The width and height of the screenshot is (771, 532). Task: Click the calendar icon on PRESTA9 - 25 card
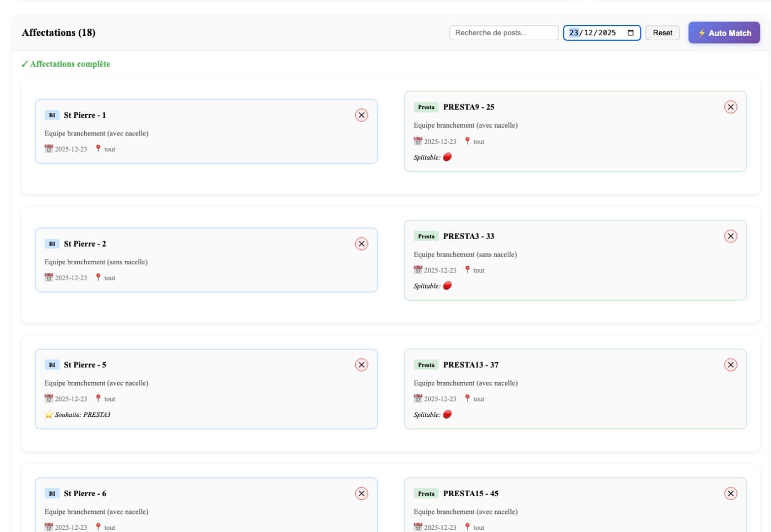pos(417,141)
